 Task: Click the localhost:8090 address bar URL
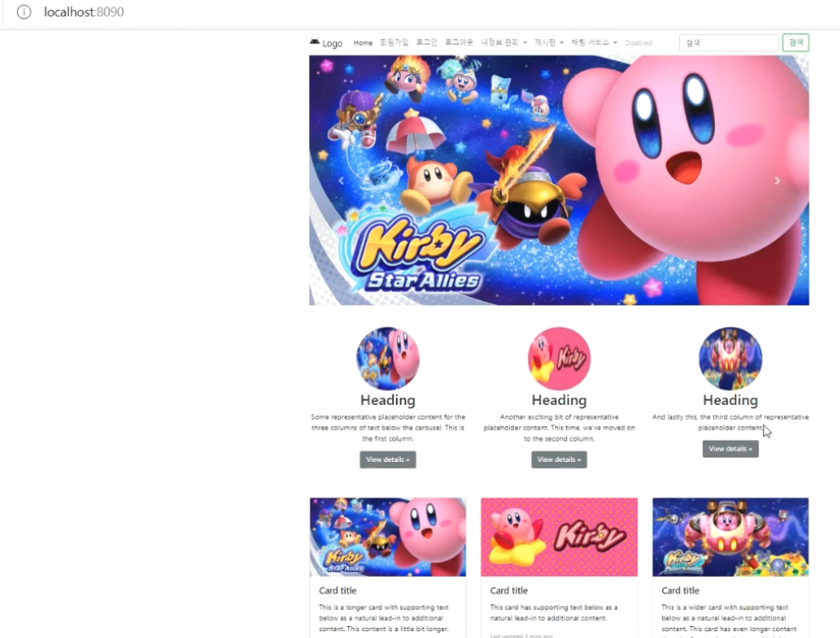pyautogui.click(x=83, y=12)
